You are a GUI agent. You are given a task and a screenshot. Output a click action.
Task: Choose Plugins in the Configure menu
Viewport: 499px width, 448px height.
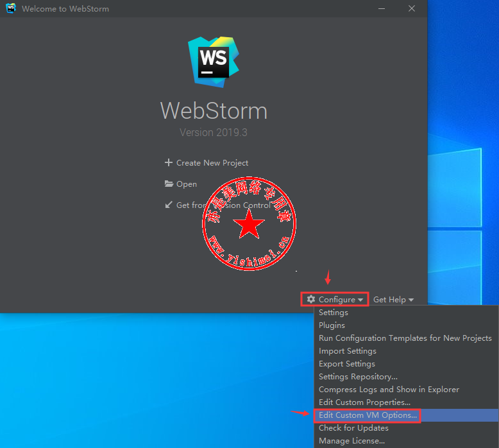coord(407,325)
